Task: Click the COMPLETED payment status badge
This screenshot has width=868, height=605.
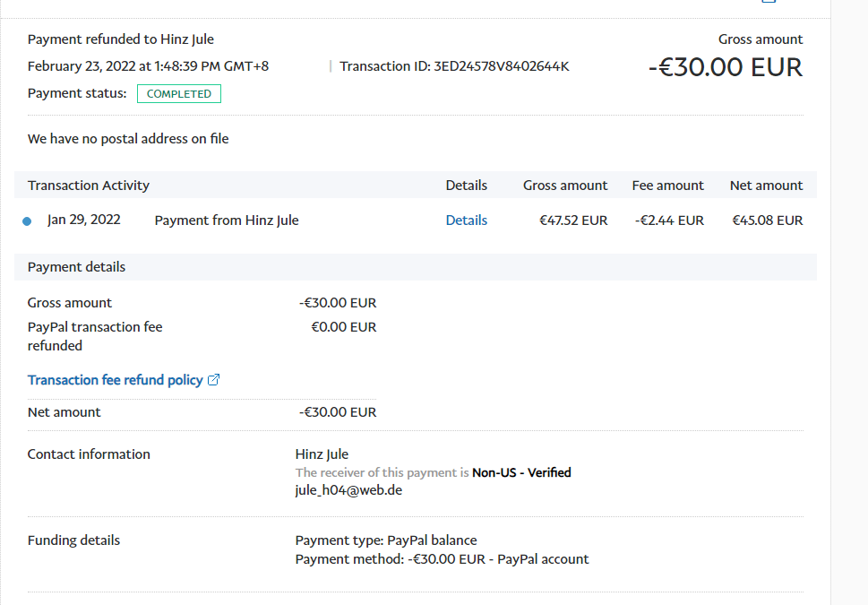Action: (178, 94)
